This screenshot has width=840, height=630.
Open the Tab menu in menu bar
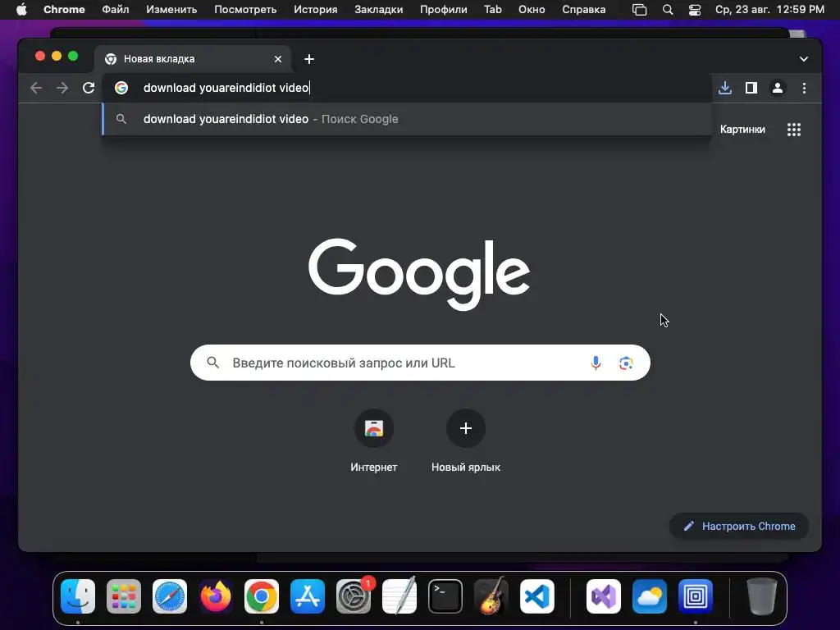(493, 10)
